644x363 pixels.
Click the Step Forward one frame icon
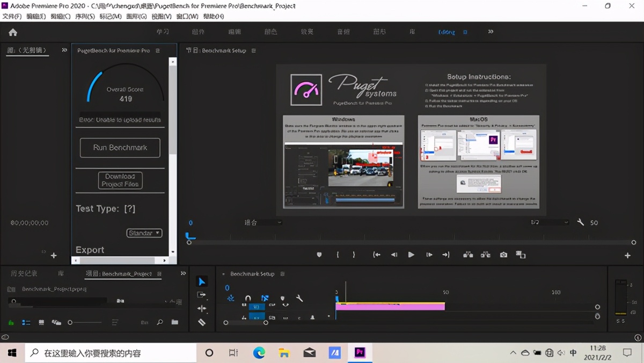point(429,255)
